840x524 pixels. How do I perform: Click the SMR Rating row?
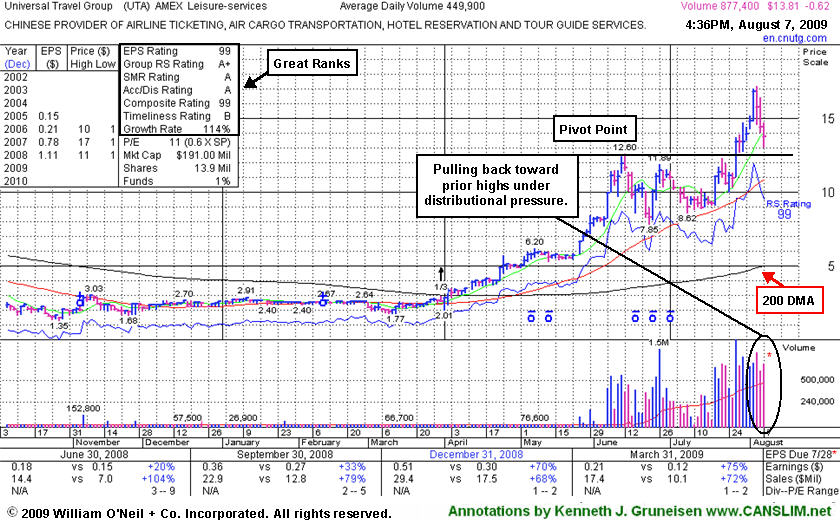tap(177, 77)
